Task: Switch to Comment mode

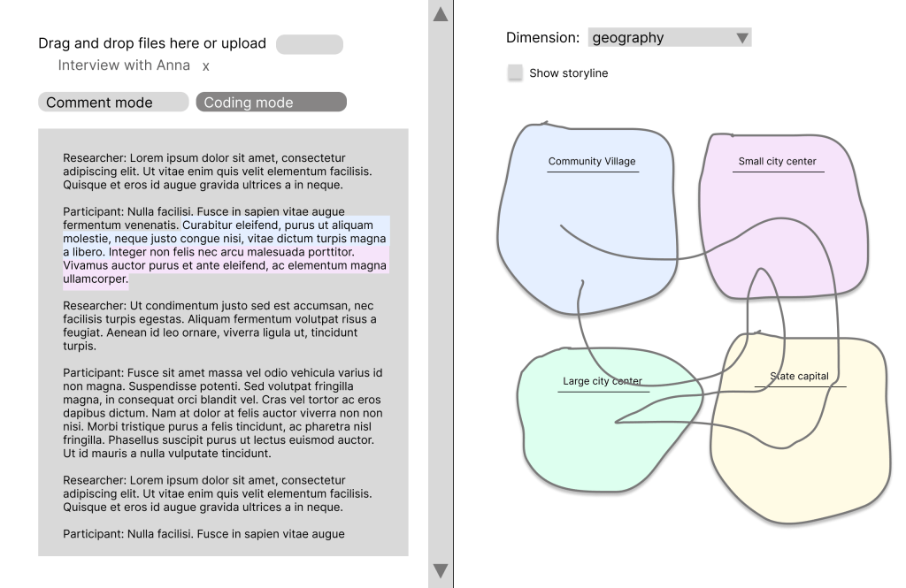Action: (x=113, y=103)
